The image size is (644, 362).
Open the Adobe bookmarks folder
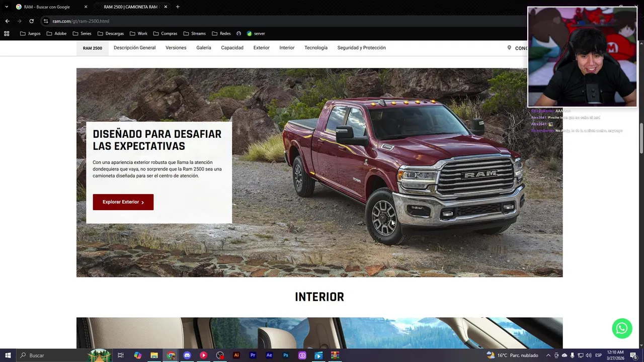coord(56,34)
